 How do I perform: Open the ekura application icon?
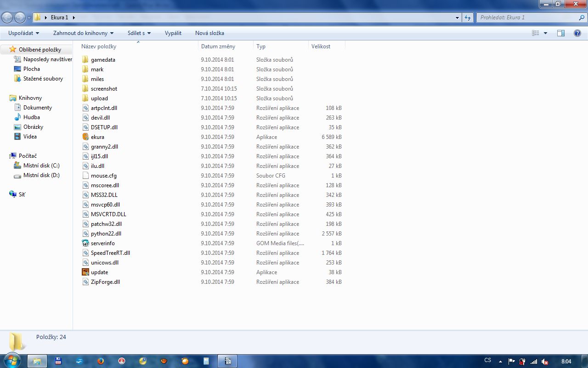[x=85, y=137]
